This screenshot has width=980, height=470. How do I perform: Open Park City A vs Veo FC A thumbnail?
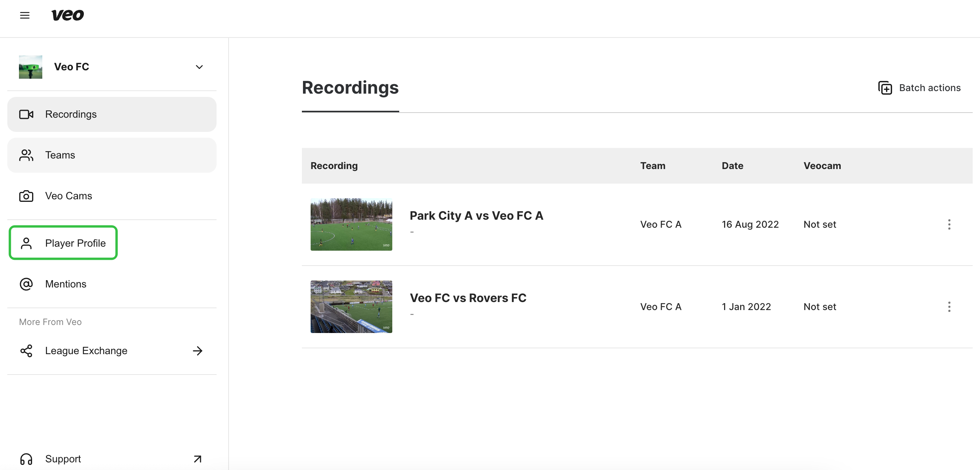pyautogui.click(x=351, y=224)
